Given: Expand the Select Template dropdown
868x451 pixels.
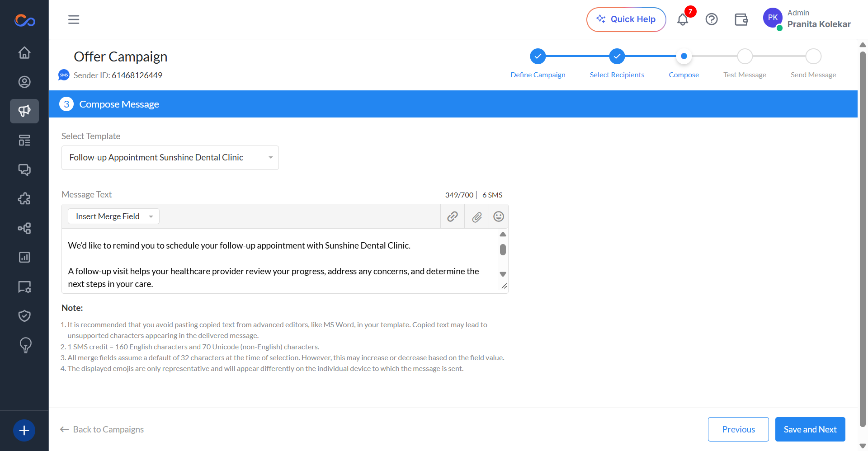Looking at the screenshot, I should point(170,158).
